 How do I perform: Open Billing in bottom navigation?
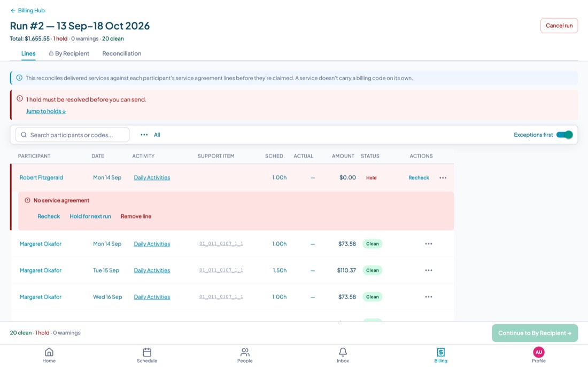(440, 355)
